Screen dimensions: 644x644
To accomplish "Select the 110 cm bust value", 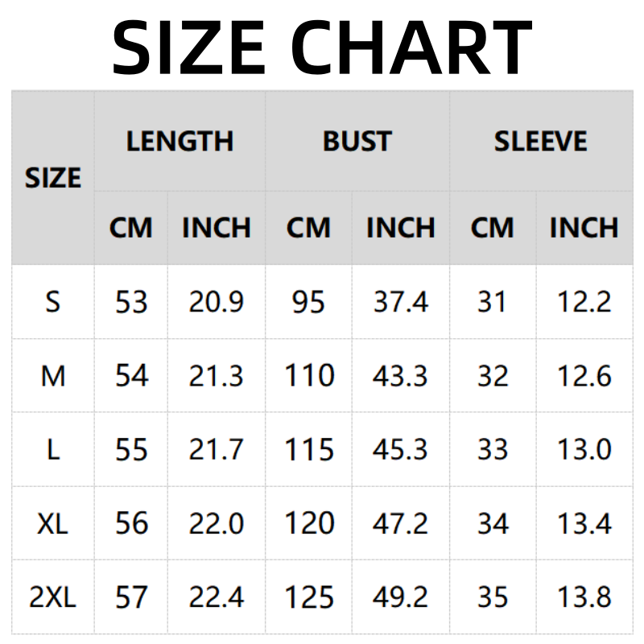I will click(x=309, y=376).
